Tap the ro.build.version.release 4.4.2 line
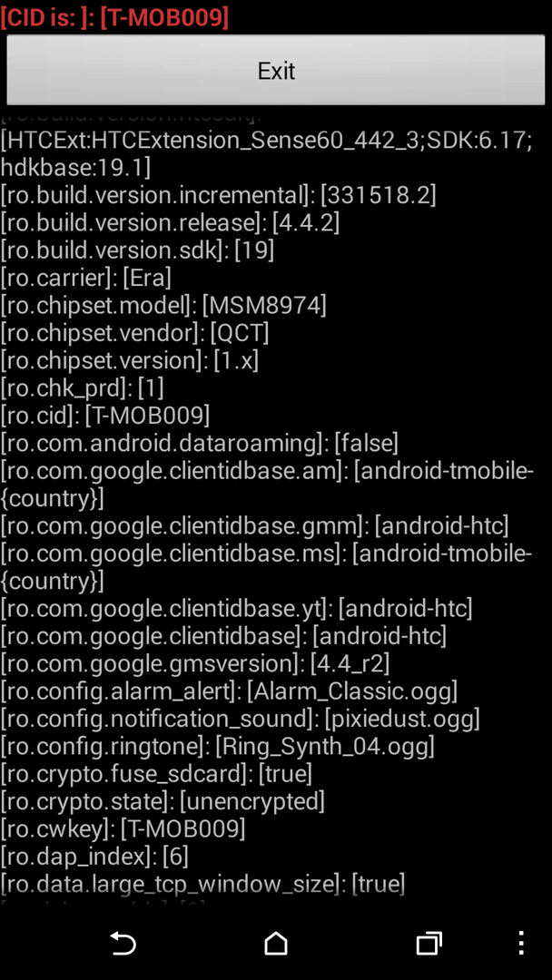The width and height of the screenshot is (552, 980). tap(170, 223)
